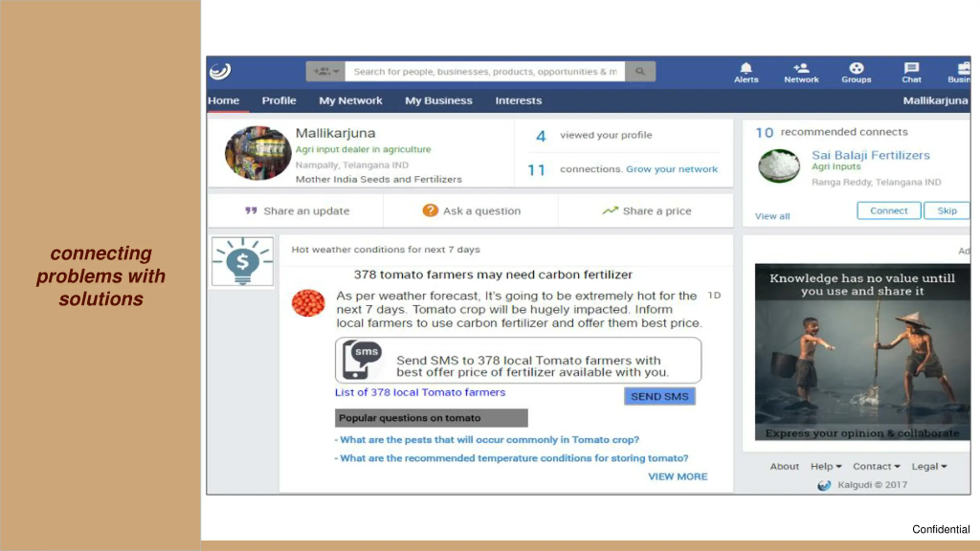This screenshot has width=980, height=551.
Task: Expand the Contact footer dropdown
Action: (876, 466)
